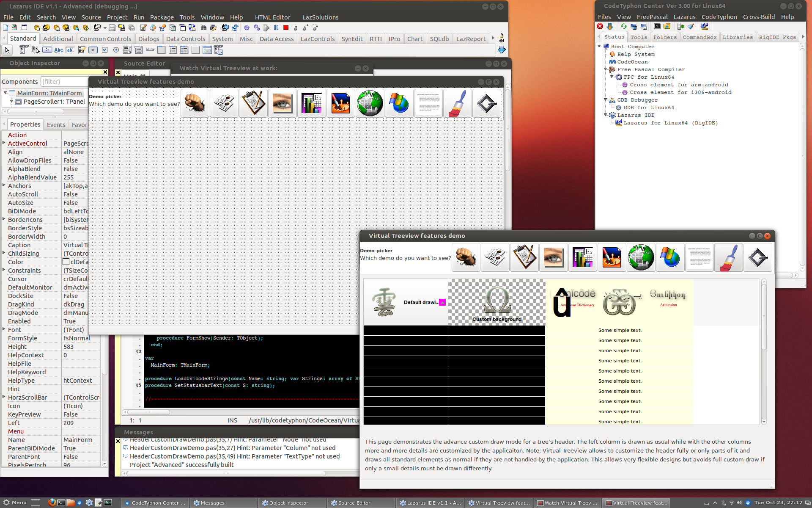
Task: Click the paintbrush demo icon in front window
Action: (x=729, y=257)
